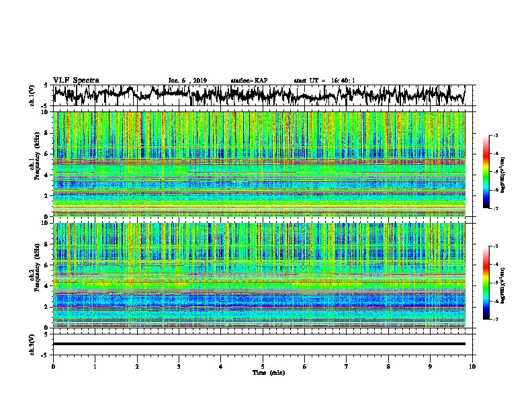Screen dimensions: 532x411
Task: Click ch.1 frequency axis '10' tick label
Action: (x=45, y=113)
